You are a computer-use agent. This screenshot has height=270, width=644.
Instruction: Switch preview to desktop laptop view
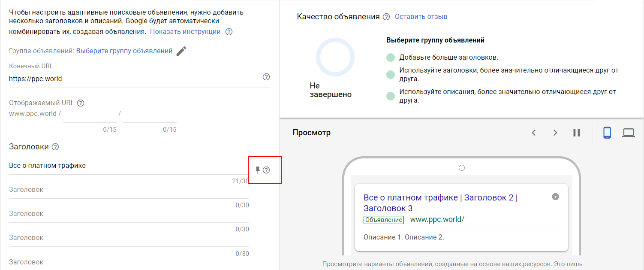pyautogui.click(x=628, y=133)
